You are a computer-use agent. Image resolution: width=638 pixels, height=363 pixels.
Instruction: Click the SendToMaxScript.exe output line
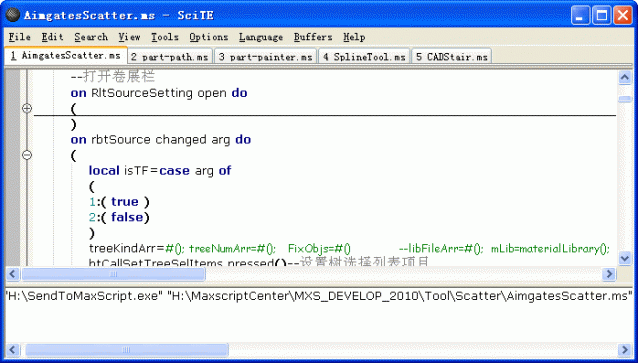[x=319, y=296]
